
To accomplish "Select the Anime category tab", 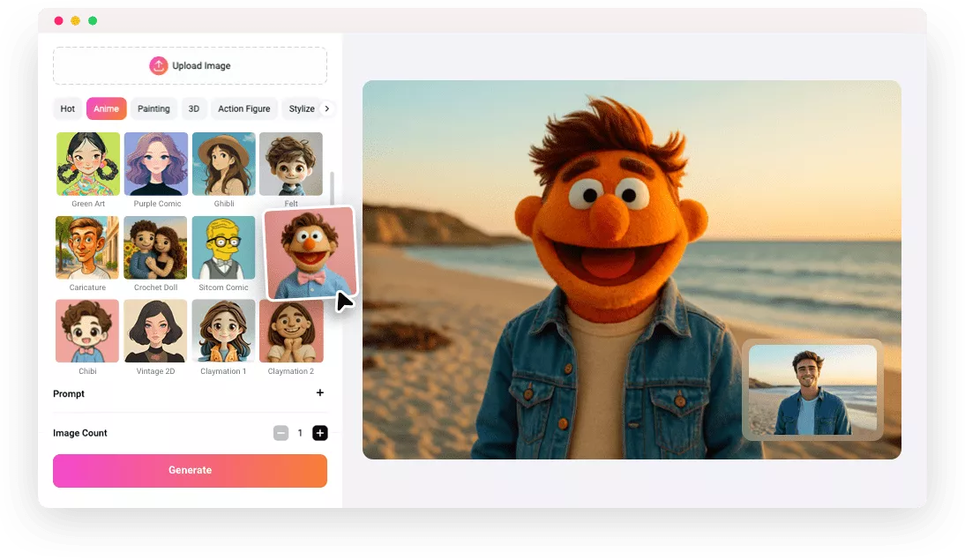I will click(x=106, y=109).
